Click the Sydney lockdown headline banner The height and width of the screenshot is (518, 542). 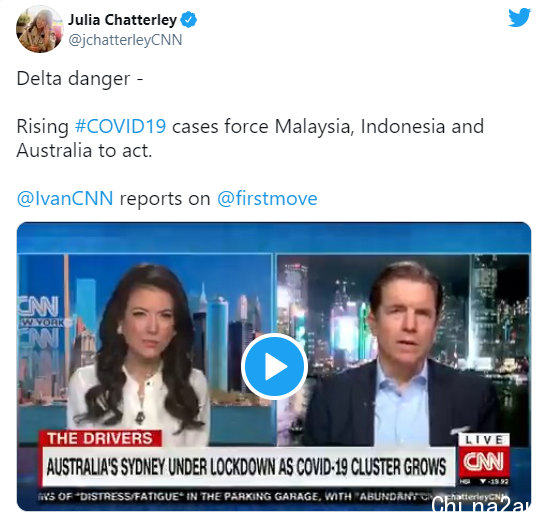pos(248,467)
